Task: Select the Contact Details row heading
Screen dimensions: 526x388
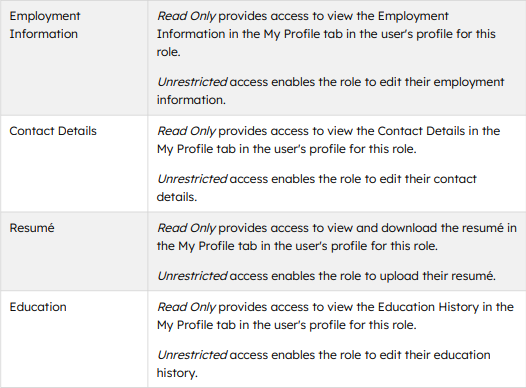Action: point(53,131)
